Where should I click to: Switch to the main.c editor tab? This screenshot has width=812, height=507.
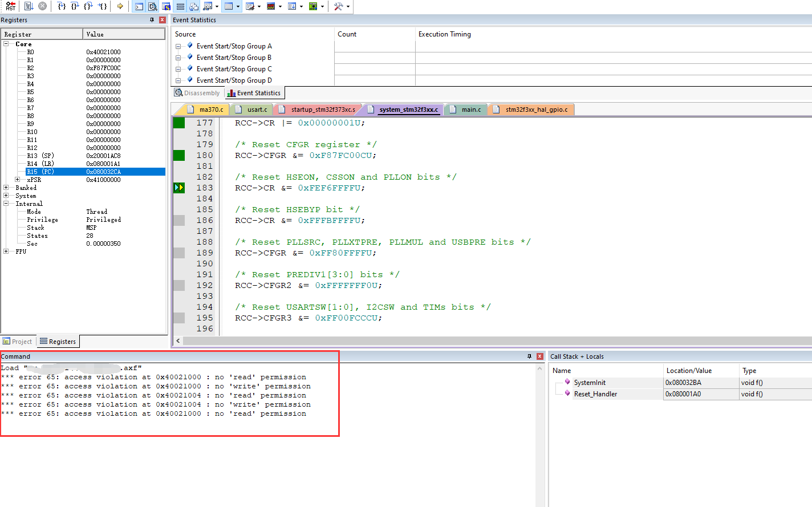(x=466, y=109)
